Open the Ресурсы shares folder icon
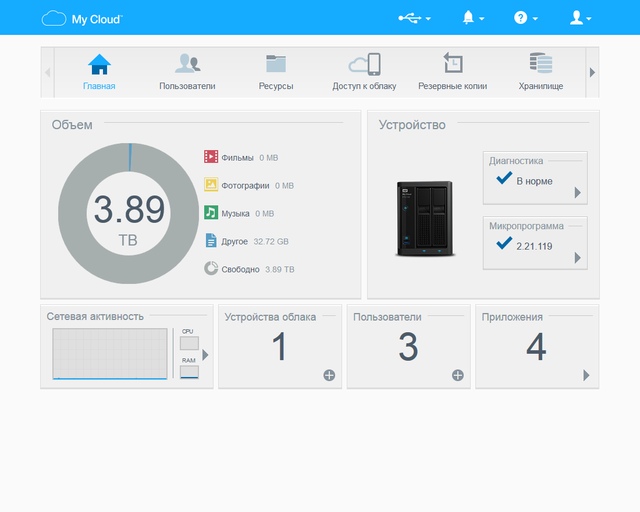640x512 pixels. pos(276,72)
